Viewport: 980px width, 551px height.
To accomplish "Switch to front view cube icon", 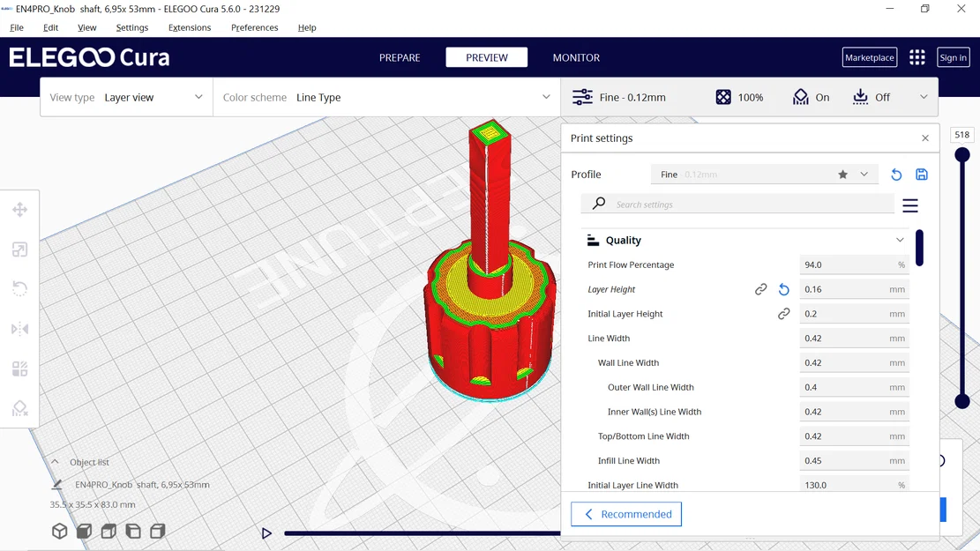I will [84, 531].
